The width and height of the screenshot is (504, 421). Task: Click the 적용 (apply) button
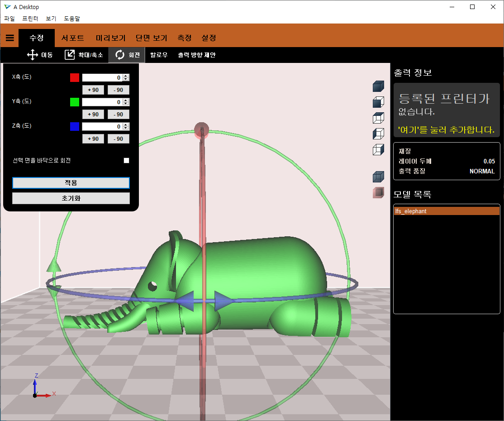[71, 183]
